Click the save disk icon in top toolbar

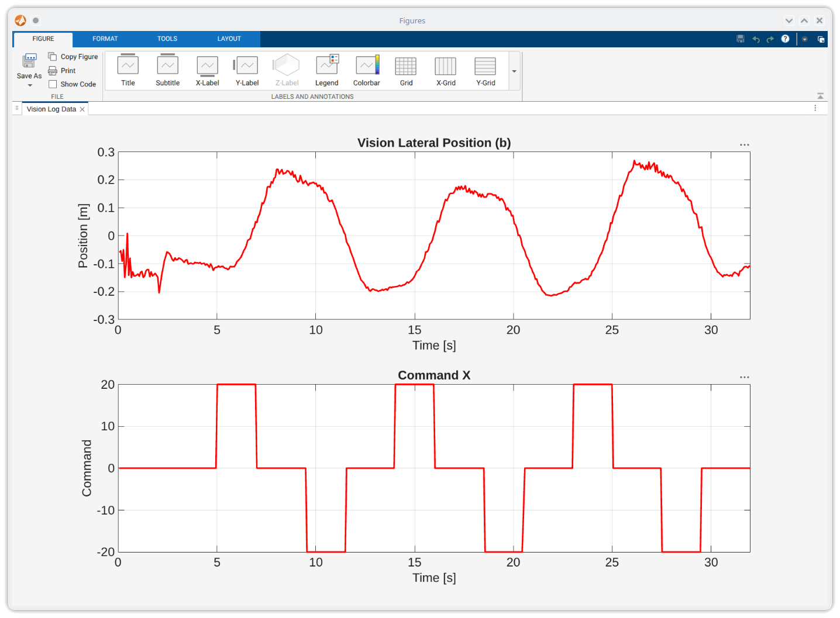pyautogui.click(x=741, y=39)
